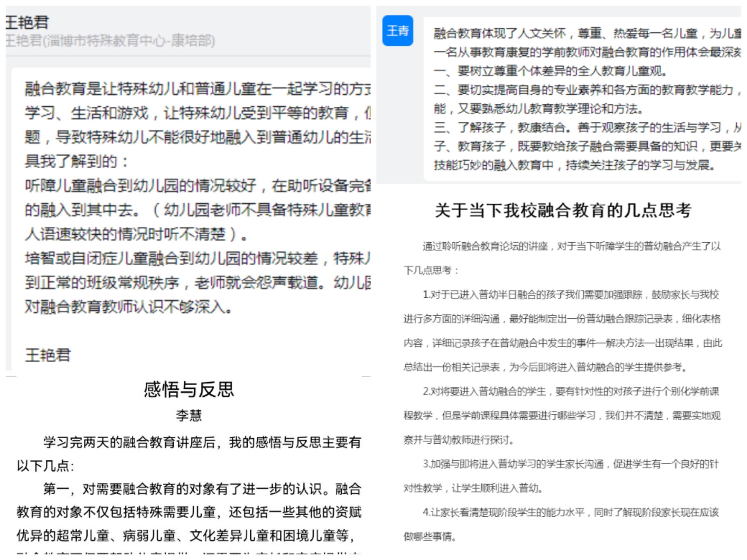Image resolution: width=747 pixels, height=560 pixels.
Task: Click the line 通过聆听融合教育论坛的讲座
Action: 571,246
